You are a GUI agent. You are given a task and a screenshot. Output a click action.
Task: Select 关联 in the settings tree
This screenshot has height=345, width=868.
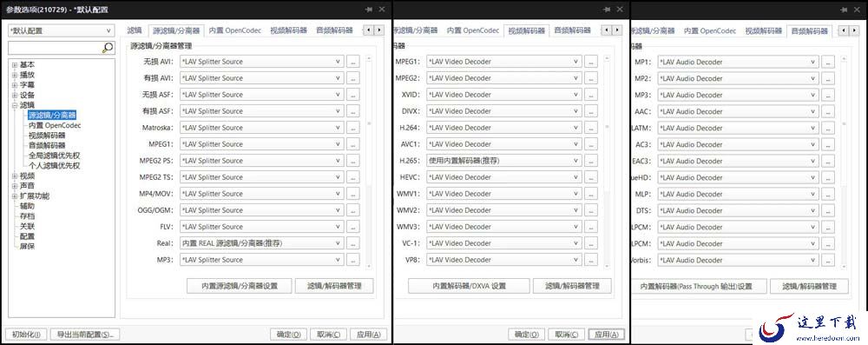27,226
